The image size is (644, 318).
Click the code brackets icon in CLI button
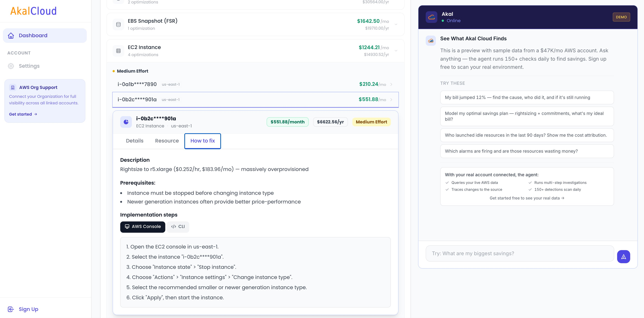[174, 227]
